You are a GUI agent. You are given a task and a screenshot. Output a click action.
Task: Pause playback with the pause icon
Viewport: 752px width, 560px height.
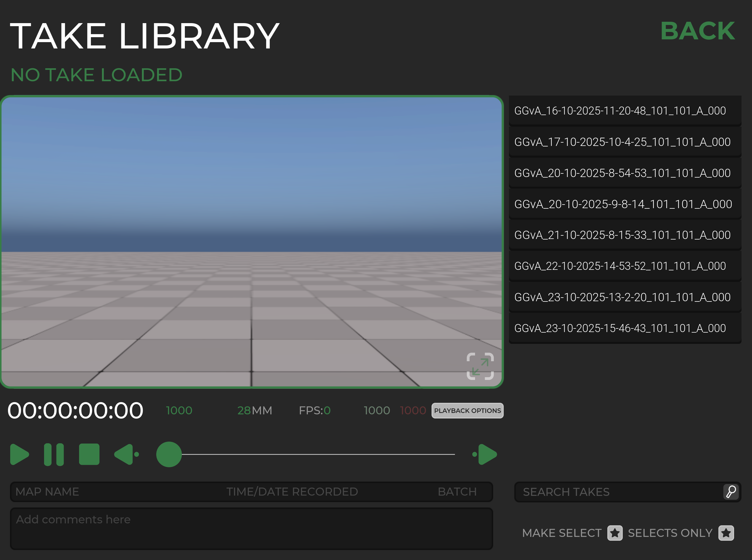pos(54,454)
